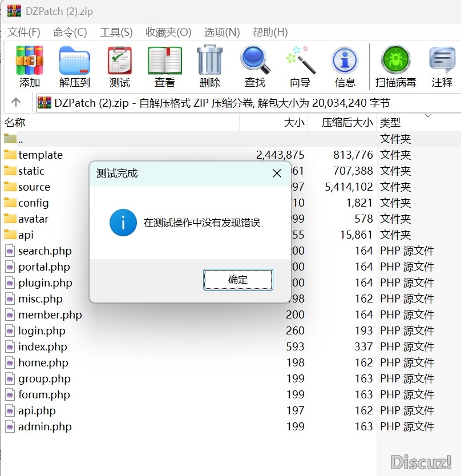Select the portal.php file name
The height and width of the screenshot is (476, 461).
tap(44, 267)
